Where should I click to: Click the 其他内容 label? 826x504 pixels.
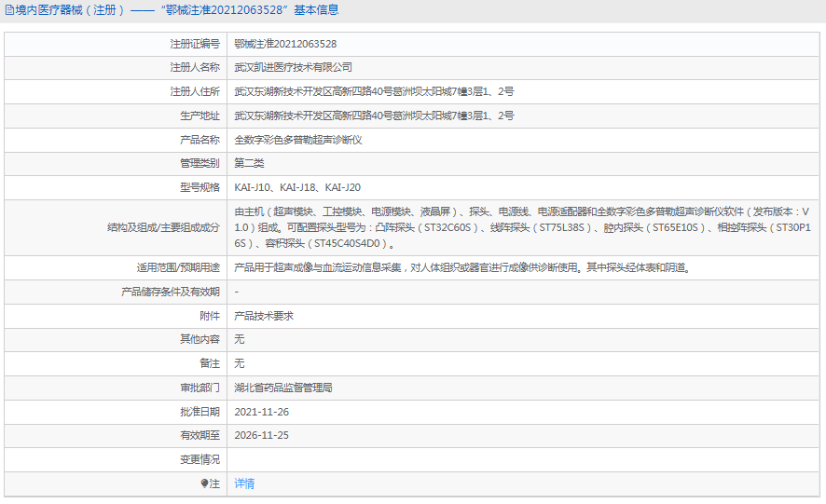tap(200, 339)
